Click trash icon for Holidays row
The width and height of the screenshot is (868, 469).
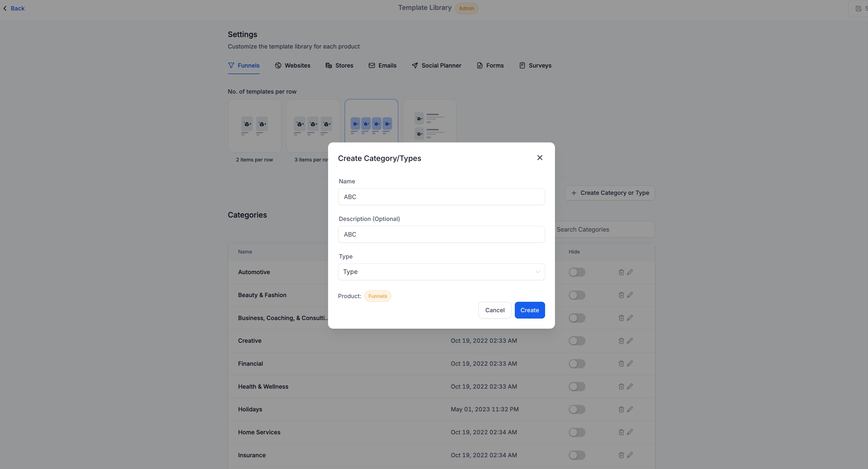pyautogui.click(x=621, y=409)
